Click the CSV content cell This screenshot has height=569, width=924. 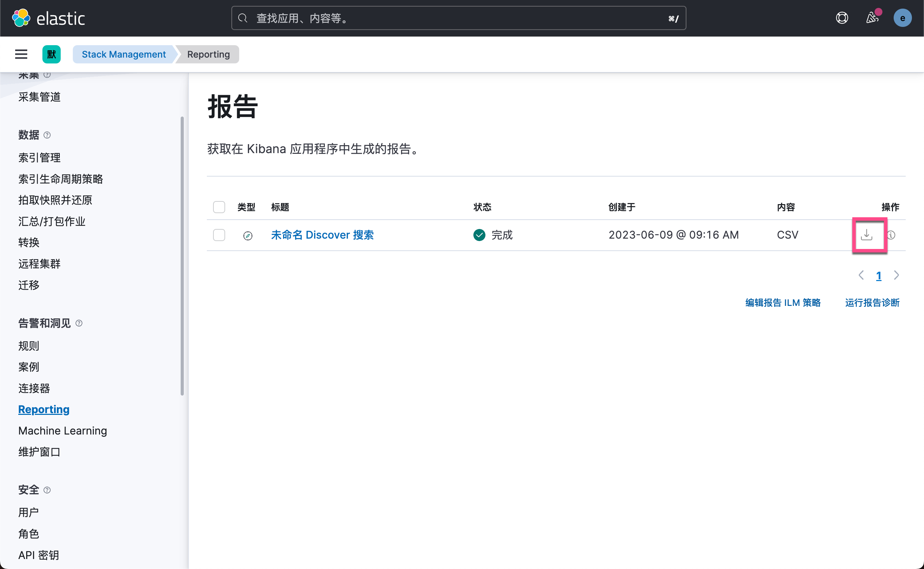(x=787, y=235)
